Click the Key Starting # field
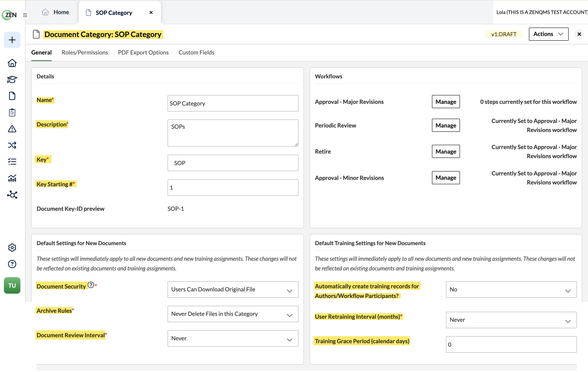This screenshot has height=372, width=588. coord(233,188)
